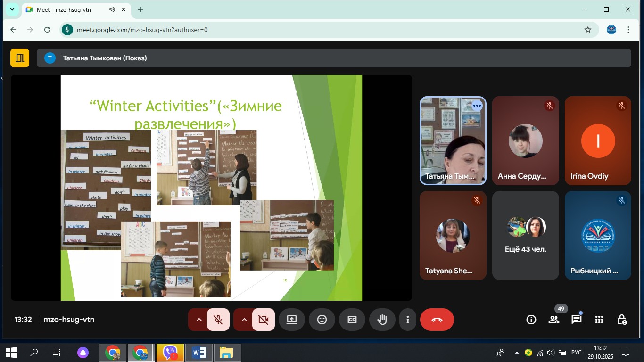Expand audio settings arrow beside microphone
This screenshot has width=644, height=362.
[x=199, y=320]
